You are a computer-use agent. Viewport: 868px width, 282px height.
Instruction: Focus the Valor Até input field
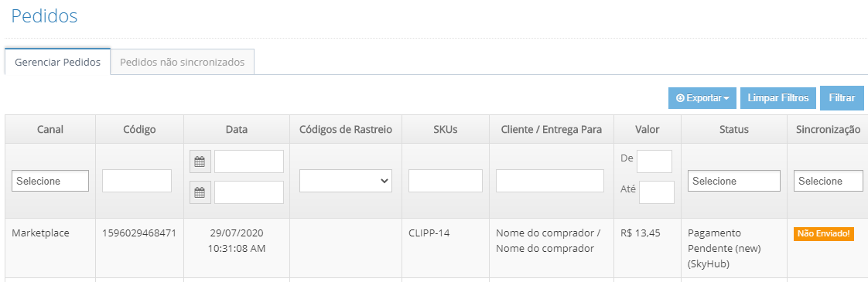[657, 192]
